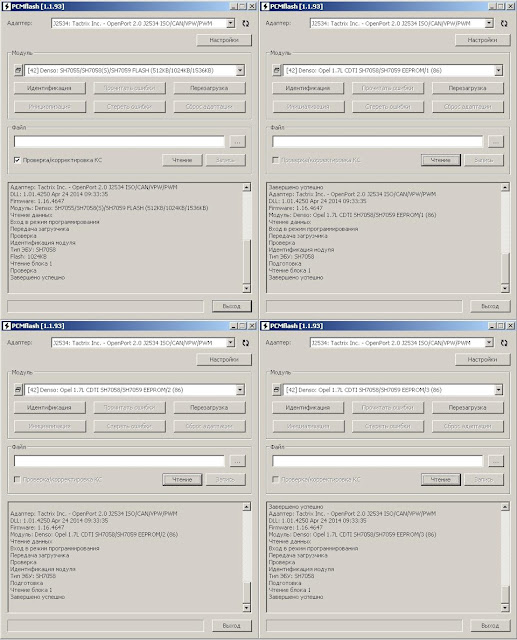Focus the file path field in EEPROM/3 window
517x640 pixels.
click(378, 461)
